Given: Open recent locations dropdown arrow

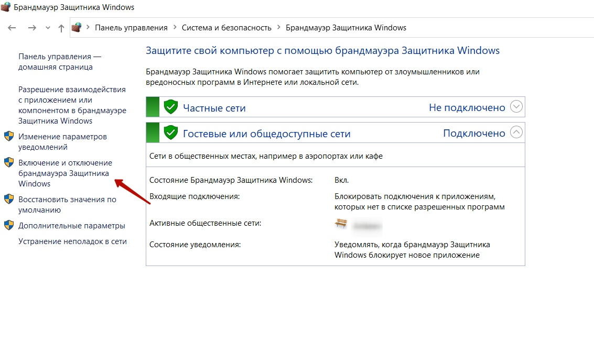Looking at the screenshot, I should click(x=48, y=28).
